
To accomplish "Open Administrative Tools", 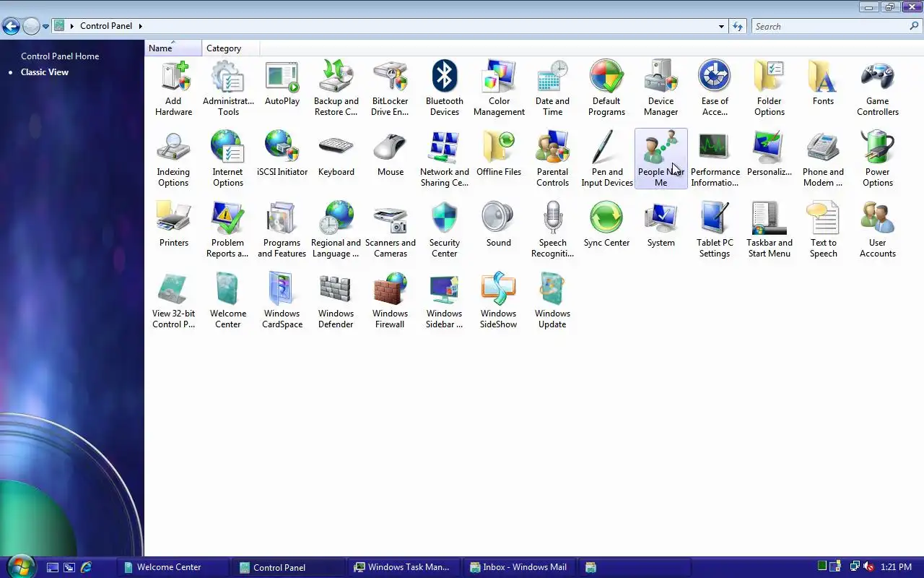I will coord(228,89).
